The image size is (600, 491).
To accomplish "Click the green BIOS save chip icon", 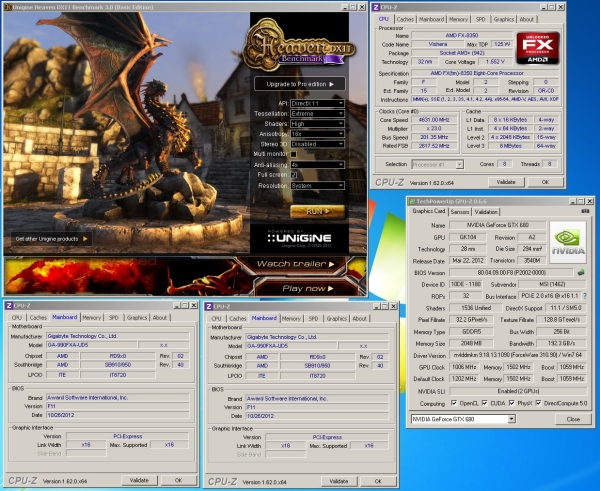I will pyautogui.click(x=581, y=272).
